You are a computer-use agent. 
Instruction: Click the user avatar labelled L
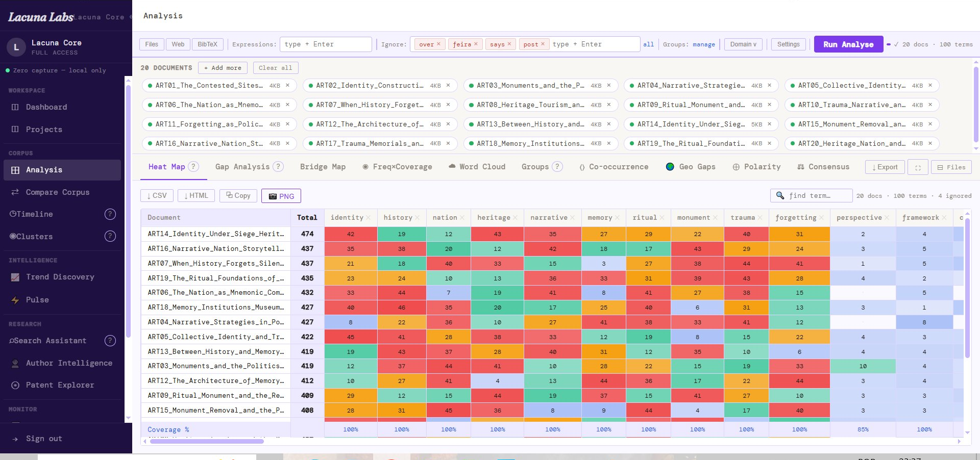click(16, 47)
